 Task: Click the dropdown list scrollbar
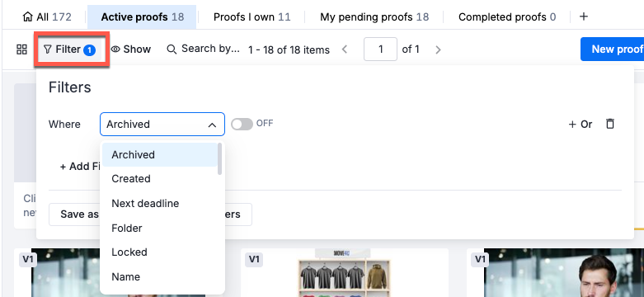tap(219, 158)
